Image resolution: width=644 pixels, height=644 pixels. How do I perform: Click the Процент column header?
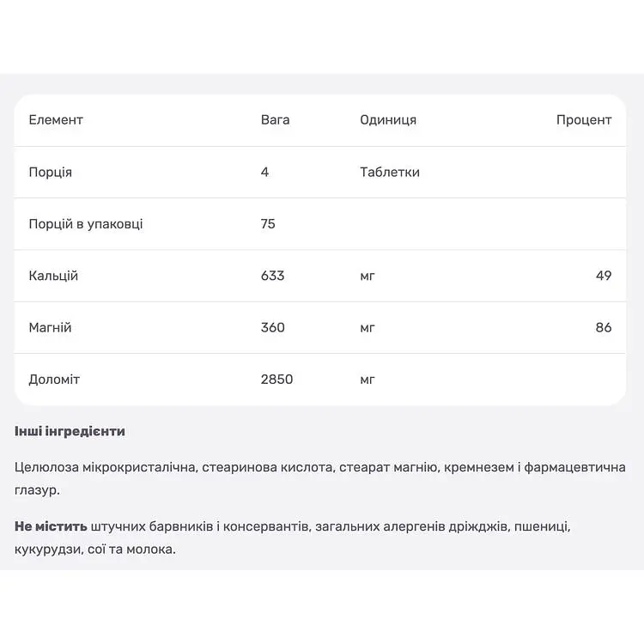(x=584, y=120)
